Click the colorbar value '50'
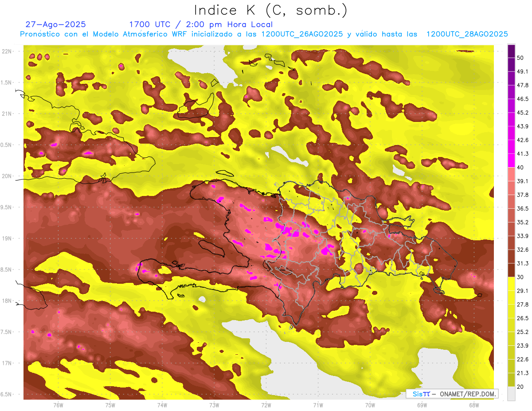The width and height of the screenshot is (532, 411). 520,58
